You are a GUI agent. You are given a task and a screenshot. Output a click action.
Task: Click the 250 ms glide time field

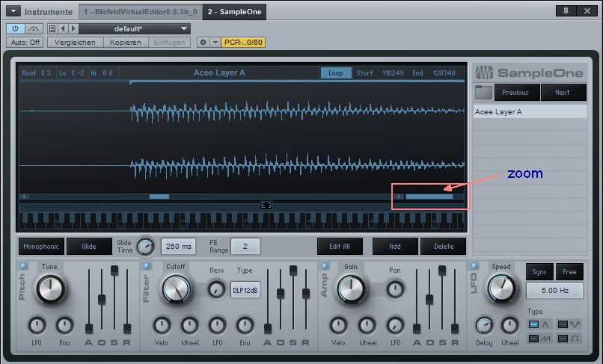point(179,247)
